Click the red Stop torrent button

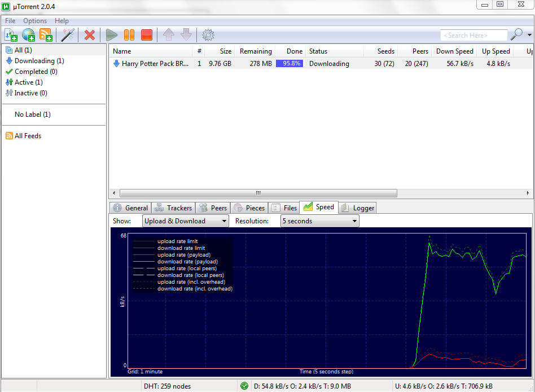click(x=147, y=35)
